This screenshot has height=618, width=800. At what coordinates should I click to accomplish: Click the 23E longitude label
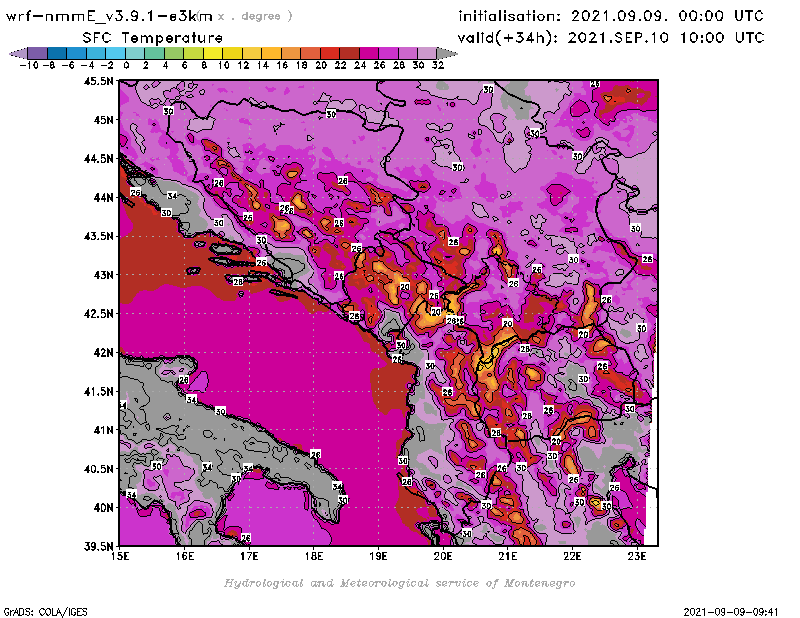637,556
